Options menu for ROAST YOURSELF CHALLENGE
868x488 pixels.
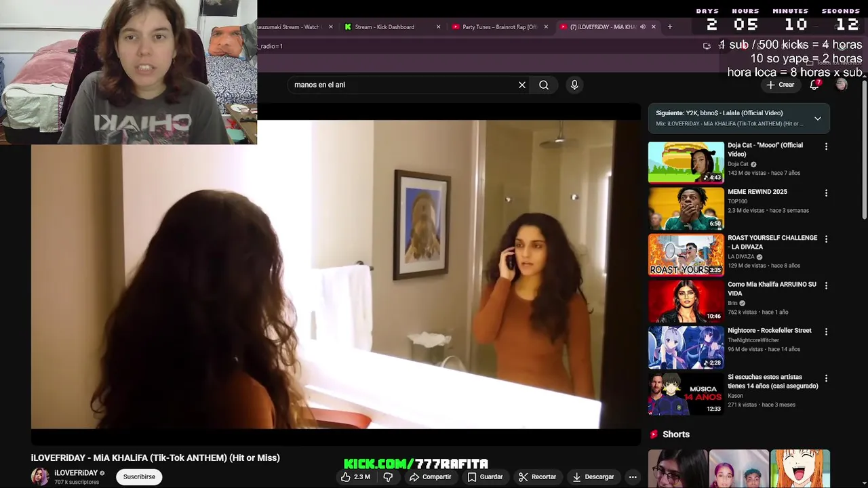coord(826,239)
